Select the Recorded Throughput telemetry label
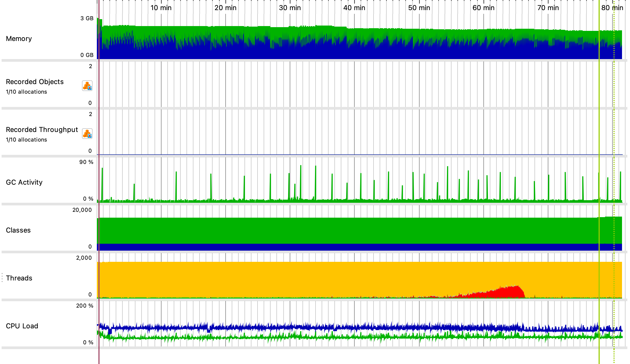Screen dimensions: 630x364 (42, 130)
